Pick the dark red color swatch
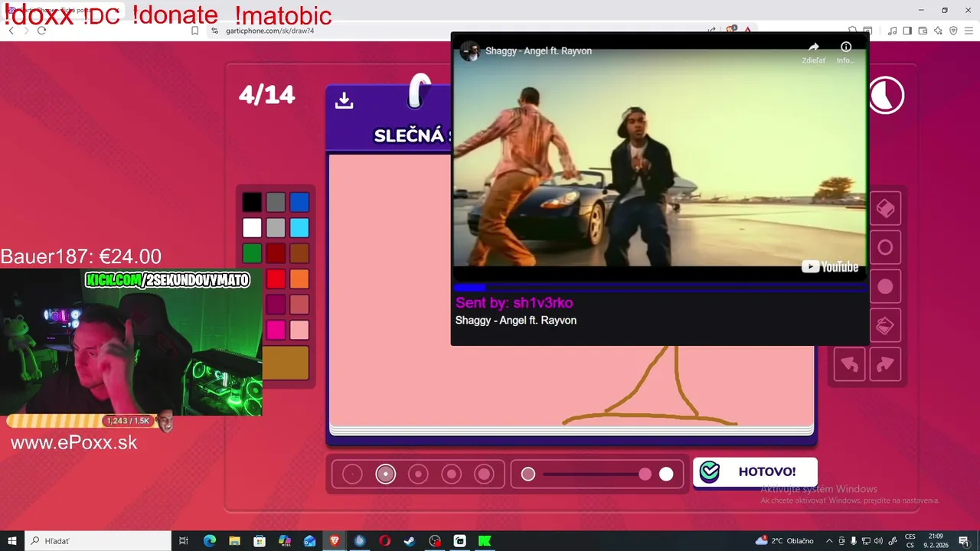The height and width of the screenshot is (551, 980). pyautogui.click(x=276, y=253)
